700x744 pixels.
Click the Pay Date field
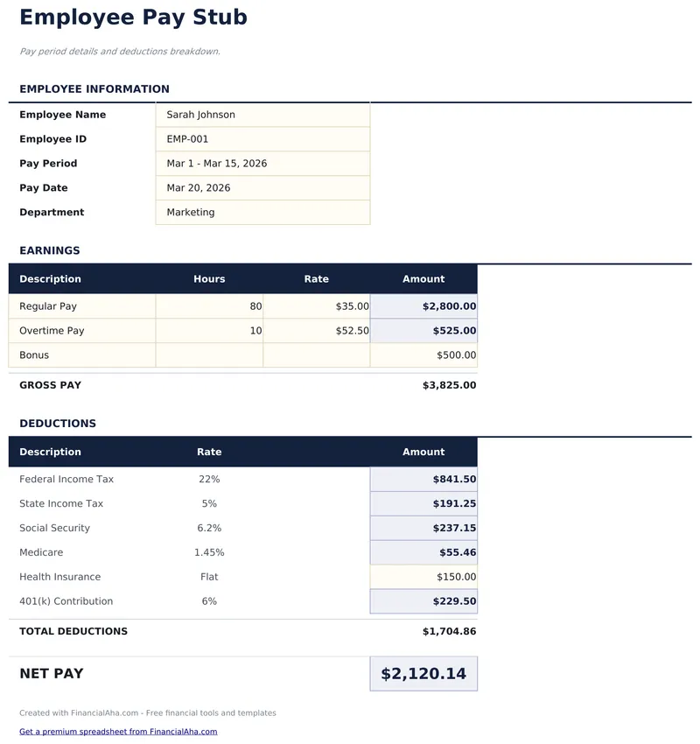262,188
